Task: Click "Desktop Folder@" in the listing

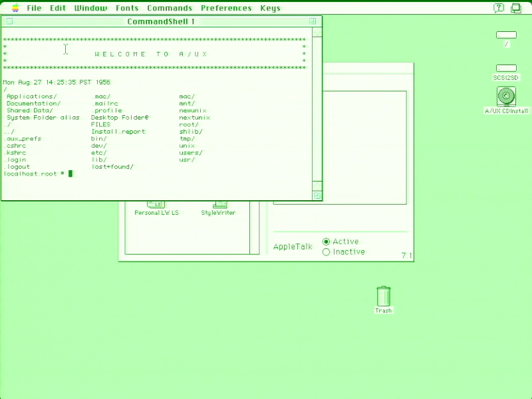Action: coord(120,118)
